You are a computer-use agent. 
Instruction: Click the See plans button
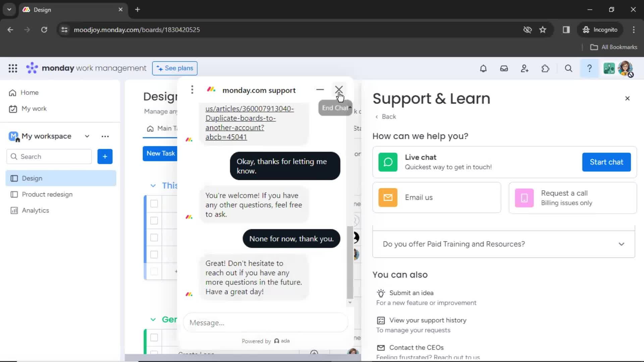pyautogui.click(x=175, y=68)
